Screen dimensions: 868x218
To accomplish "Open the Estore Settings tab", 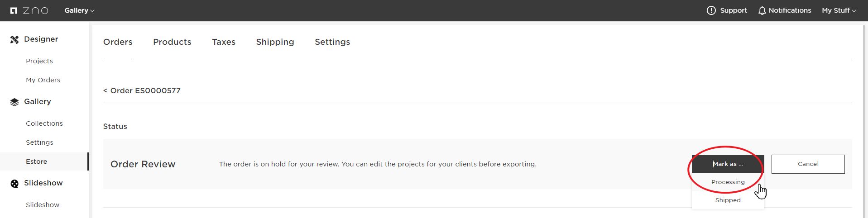I will coord(332,42).
